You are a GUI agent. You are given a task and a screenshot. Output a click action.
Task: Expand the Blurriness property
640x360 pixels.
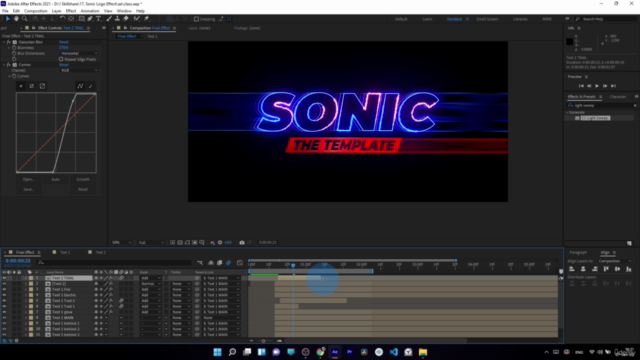pos(9,48)
